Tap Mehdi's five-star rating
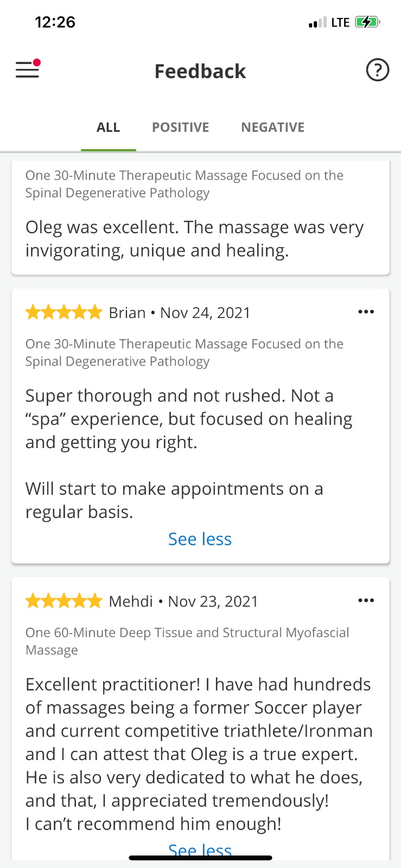The width and height of the screenshot is (401, 868). pos(64,601)
